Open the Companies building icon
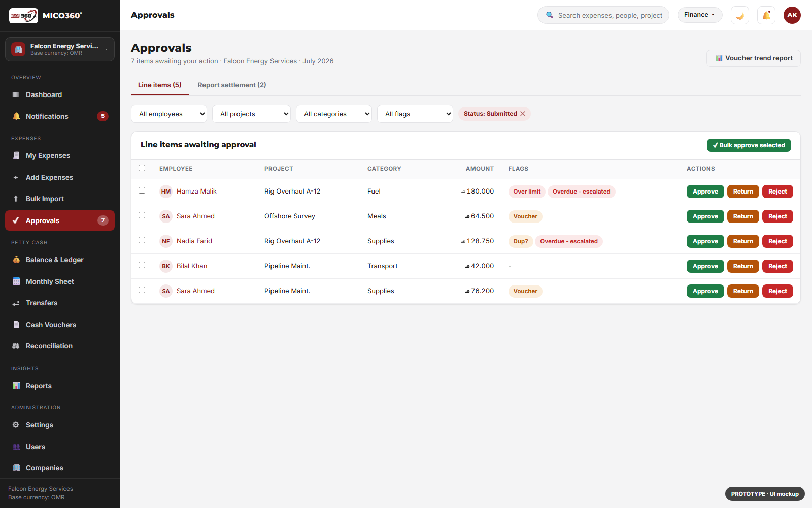The image size is (812, 508). [16, 468]
